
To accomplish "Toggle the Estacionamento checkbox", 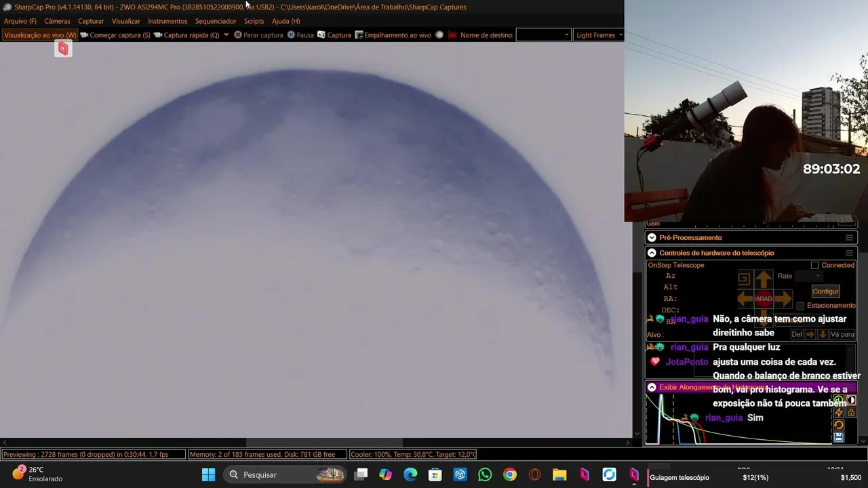I will [800, 306].
